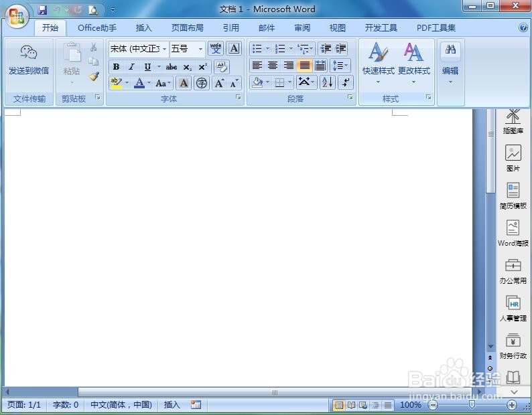Screen dimensions: 532x415
Task: Pick text highlight color swatch
Action: click(117, 83)
